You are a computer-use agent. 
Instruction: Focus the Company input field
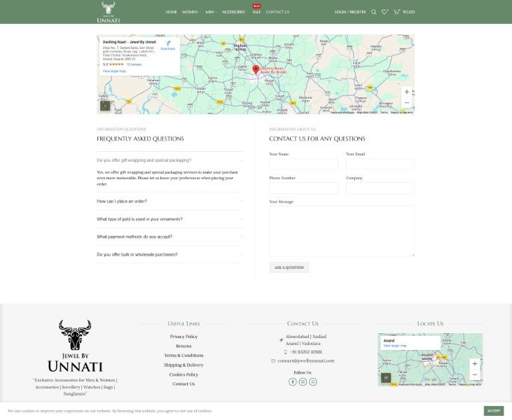click(380, 188)
